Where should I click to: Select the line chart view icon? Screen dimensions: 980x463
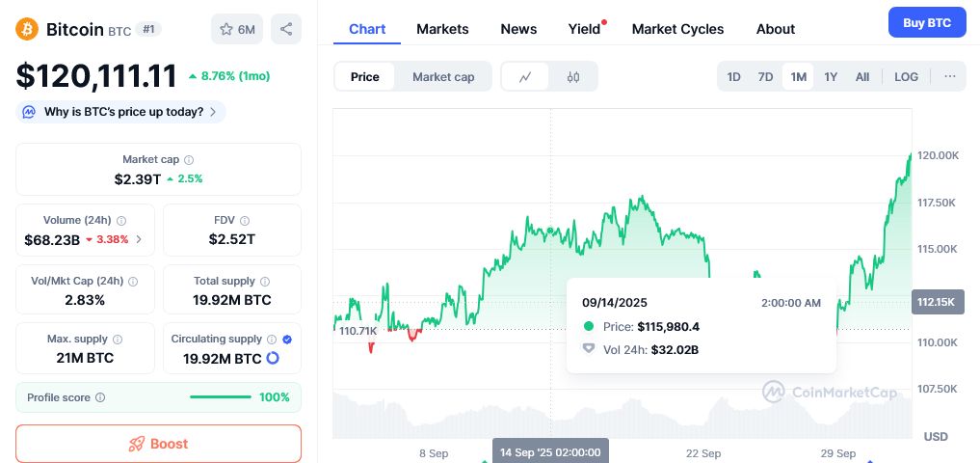pyautogui.click(x=525, y=77)
